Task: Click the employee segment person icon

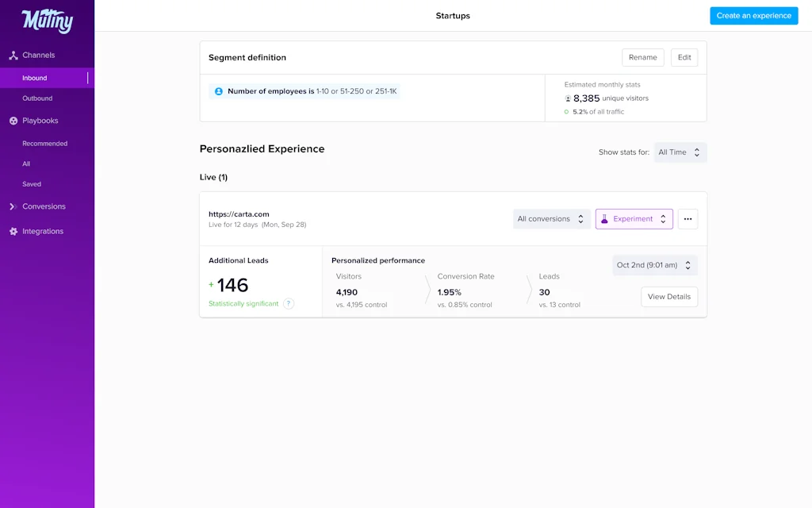Action: (x=219, y=91)
